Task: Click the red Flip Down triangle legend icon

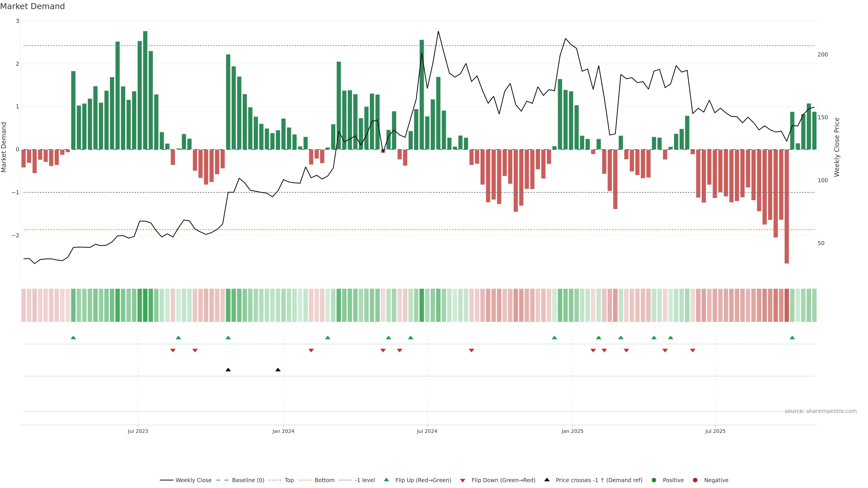Action: pyautogui.click(x=463, y=481)
